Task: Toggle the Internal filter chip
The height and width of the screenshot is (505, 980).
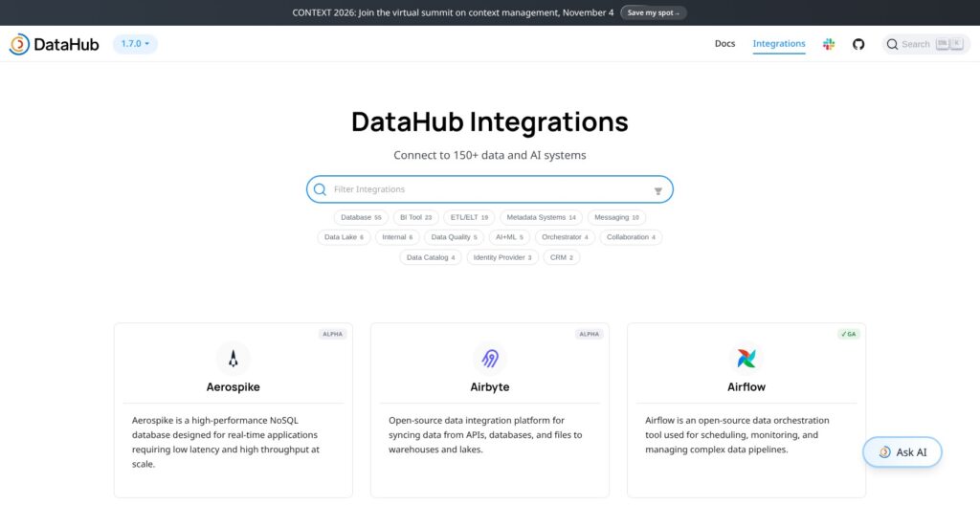Action: pyautogui.click(x=397, y=237)
